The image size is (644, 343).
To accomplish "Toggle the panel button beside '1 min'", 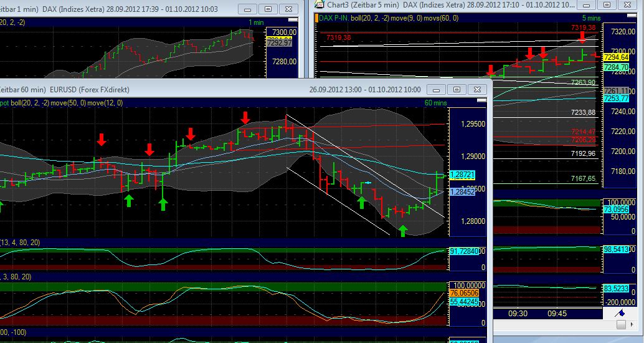I will 293,19.
